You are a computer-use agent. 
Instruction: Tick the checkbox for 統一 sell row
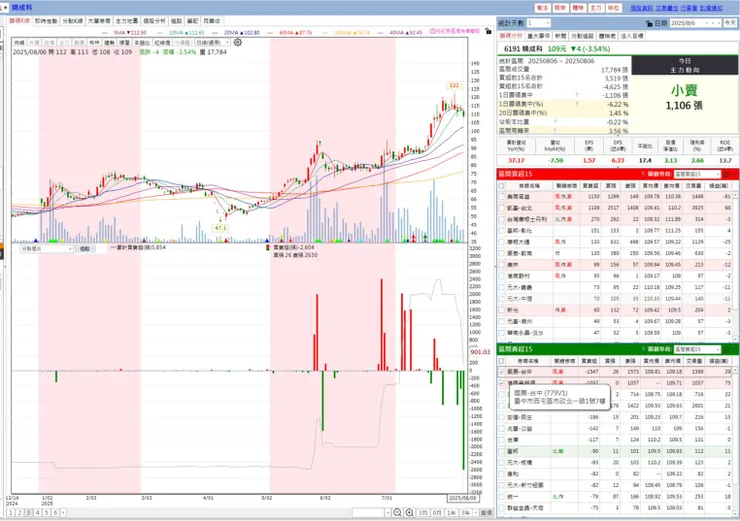[x=502, y=496]
